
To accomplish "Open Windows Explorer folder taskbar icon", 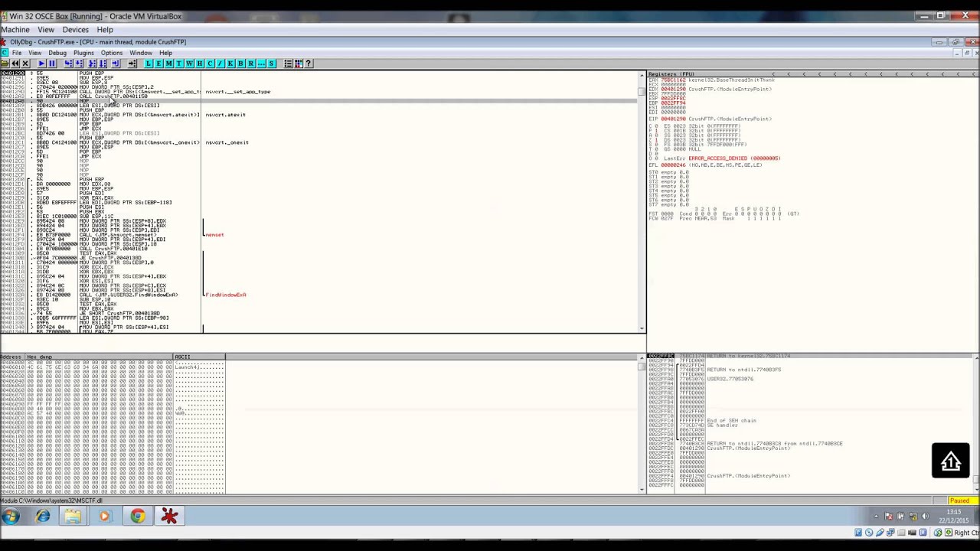I will pyautogui.click(x=73, y=517).
